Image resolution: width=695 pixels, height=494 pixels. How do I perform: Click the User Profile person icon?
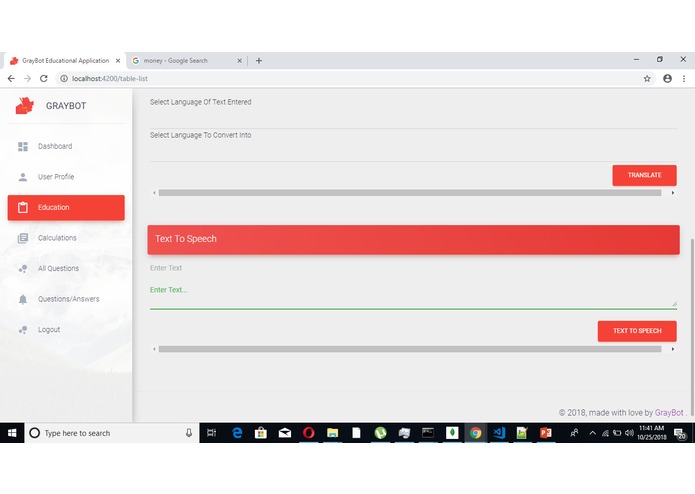pyautogui.click(x=23, y=177)
